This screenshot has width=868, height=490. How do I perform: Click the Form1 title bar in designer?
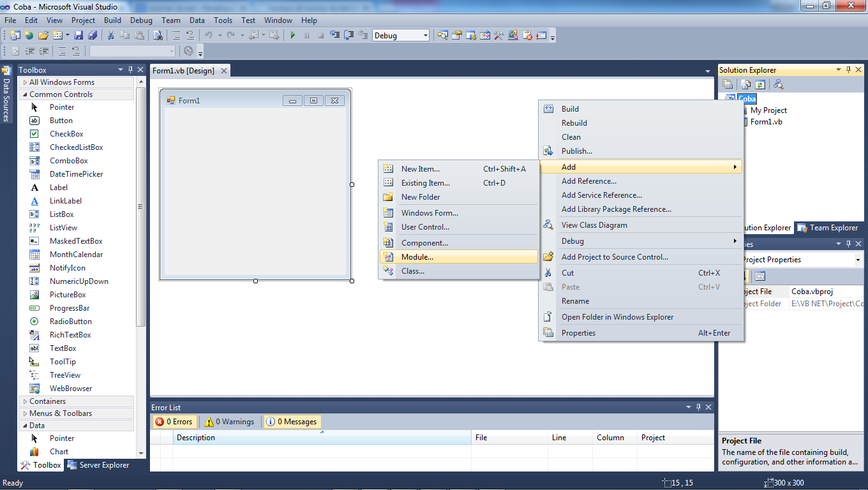tap(255, 100)
